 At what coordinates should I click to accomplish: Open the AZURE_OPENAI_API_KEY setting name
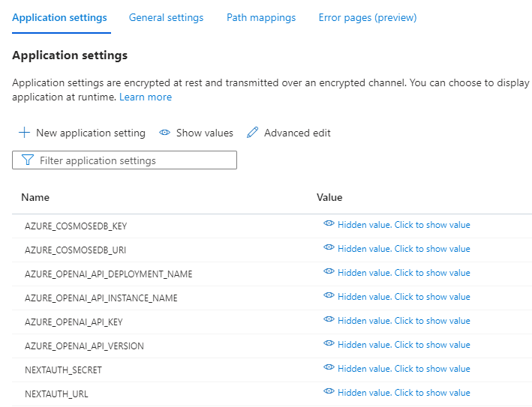(x=74, y=322)
